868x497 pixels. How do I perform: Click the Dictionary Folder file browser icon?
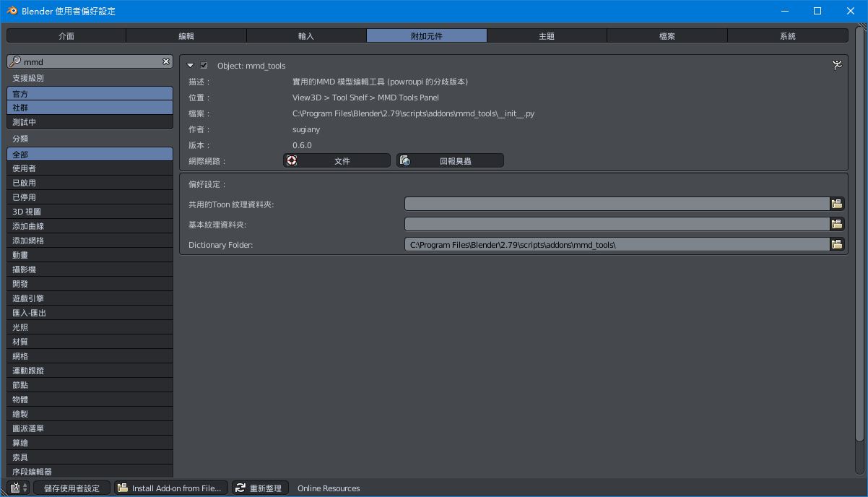tap(837, 243)
